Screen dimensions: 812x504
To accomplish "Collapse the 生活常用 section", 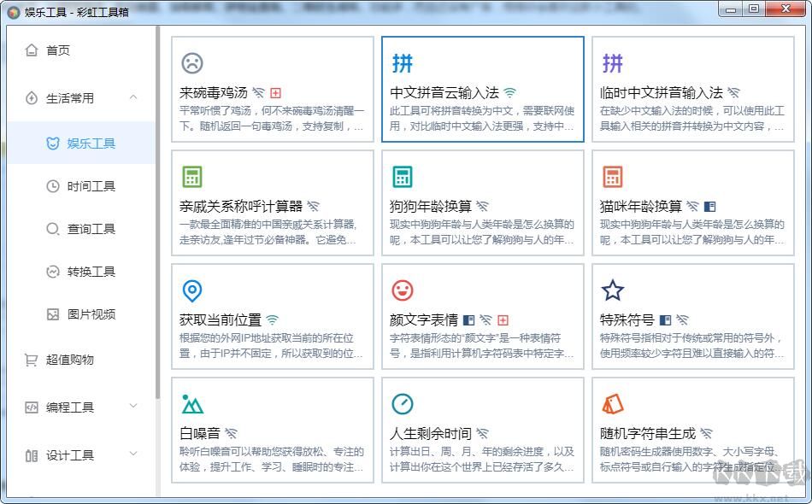I will point(133,97).
